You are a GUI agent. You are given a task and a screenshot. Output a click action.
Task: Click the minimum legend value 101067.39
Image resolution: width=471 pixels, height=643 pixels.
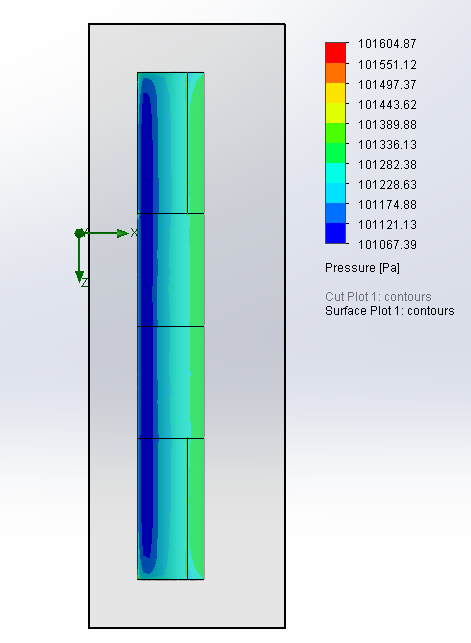coord(387,245)
